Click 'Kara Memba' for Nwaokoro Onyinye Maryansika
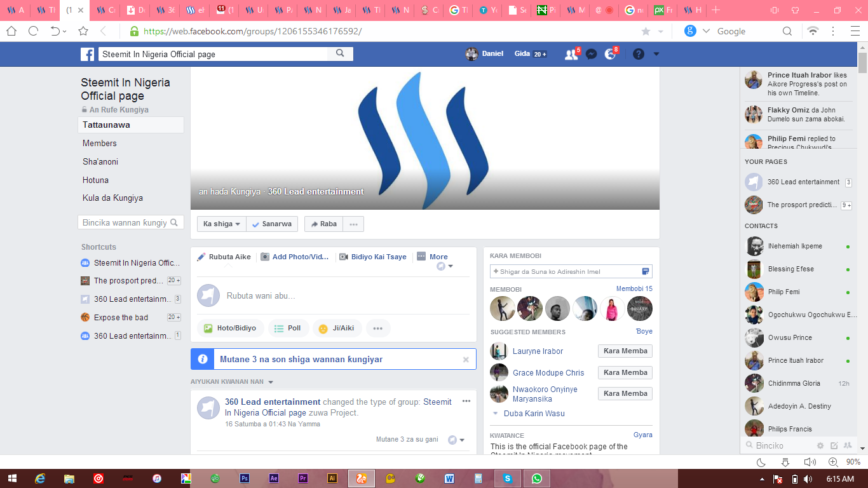Viewport: 868px width, 488px height. 625,393
